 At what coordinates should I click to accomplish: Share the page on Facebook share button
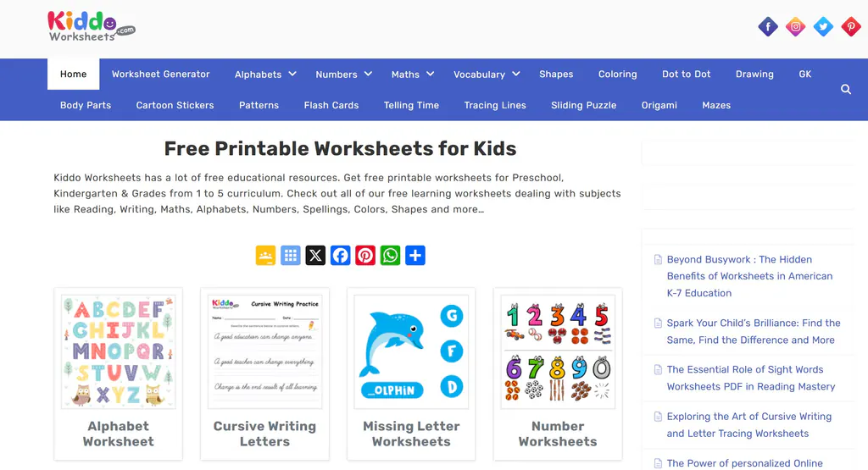click(341, 256)
